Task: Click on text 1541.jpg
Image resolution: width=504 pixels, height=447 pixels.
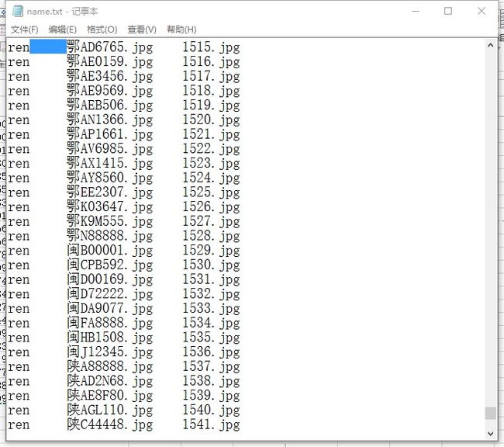Action: pos(211,424)
